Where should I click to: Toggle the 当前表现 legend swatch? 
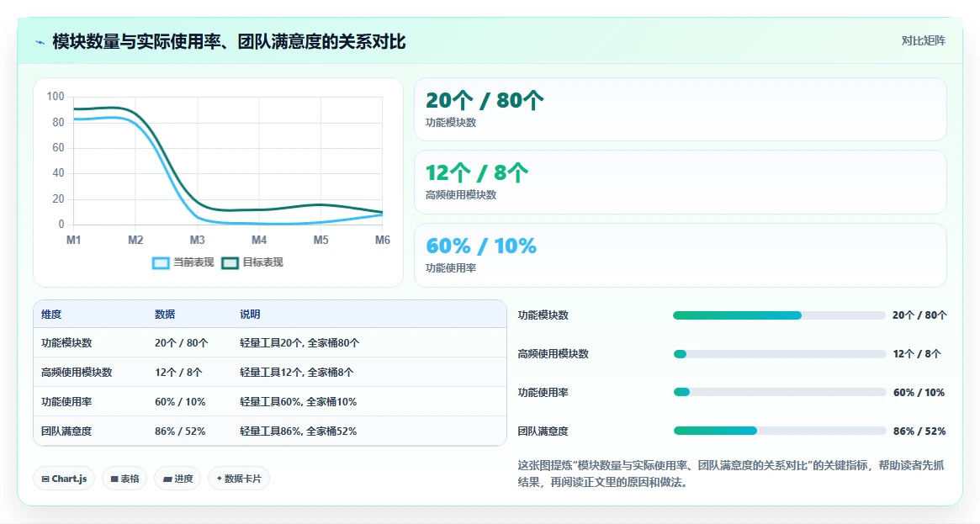(161, 263)
